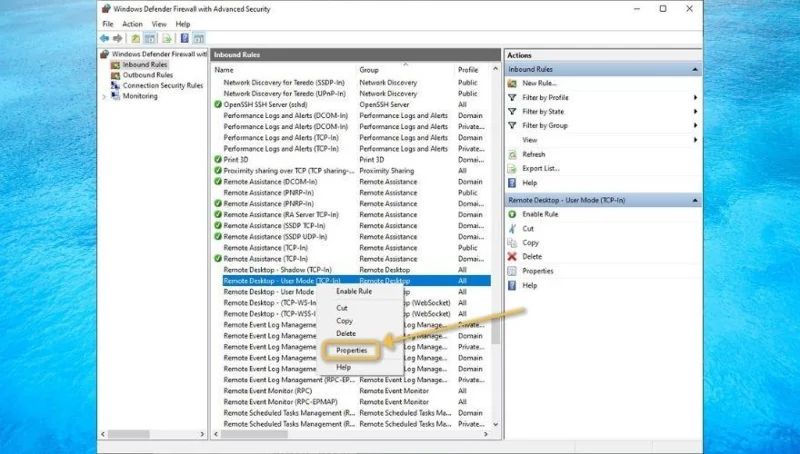Click the green Enable Rule icon
Screen dimensions: 800x454
pyautogui.click(x=512, y=214)
